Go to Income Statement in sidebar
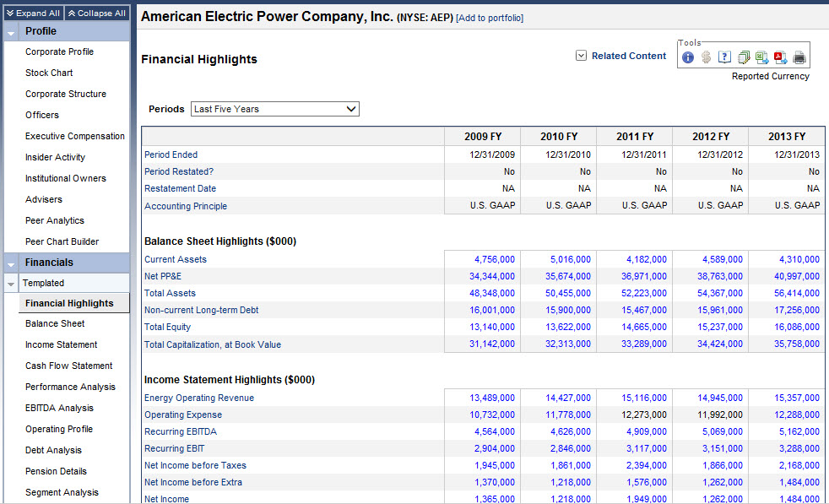Screen dimensions: 829x504 point(61,344)
